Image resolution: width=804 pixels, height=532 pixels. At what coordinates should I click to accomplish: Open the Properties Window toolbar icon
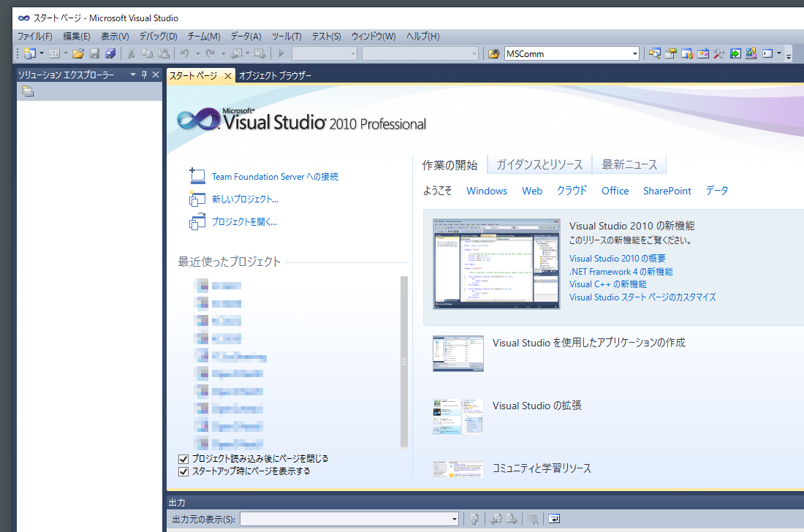coord(671,54)
